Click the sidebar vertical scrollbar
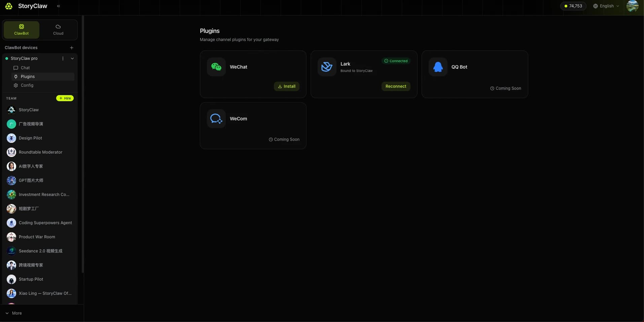Image resolution: width=644 pixels, height=322 pixels. pyautogui.click(x=83, y=144)
